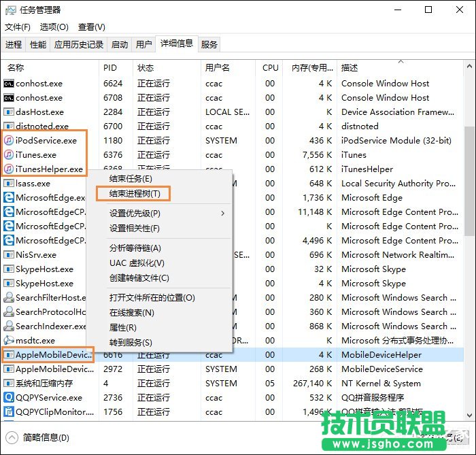
Task: Click 'LOCAL SE...' user name of dasHost.exe
Action: [227, 112]
